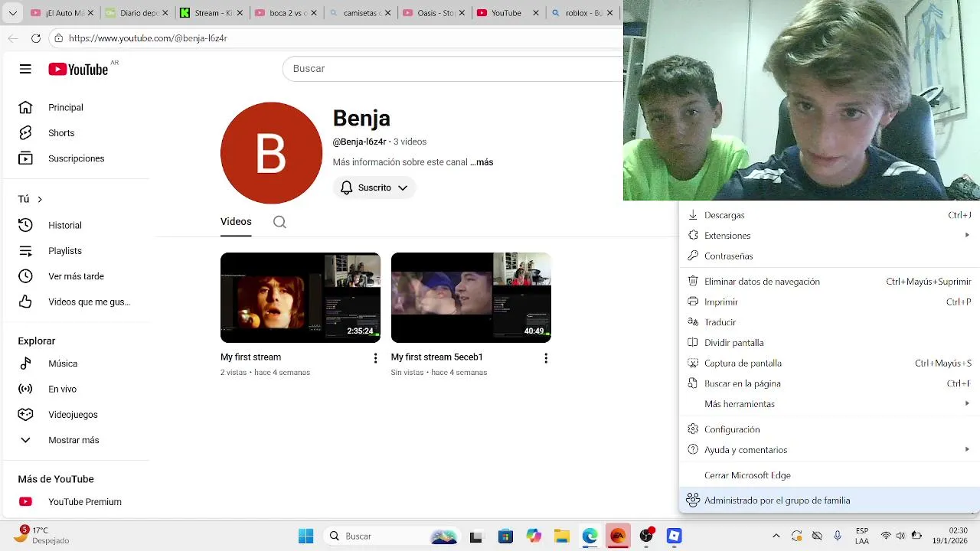Switch to the Videos channel tab
The width and height of the screenshot is (980, 551).
(x=236, y=222)
